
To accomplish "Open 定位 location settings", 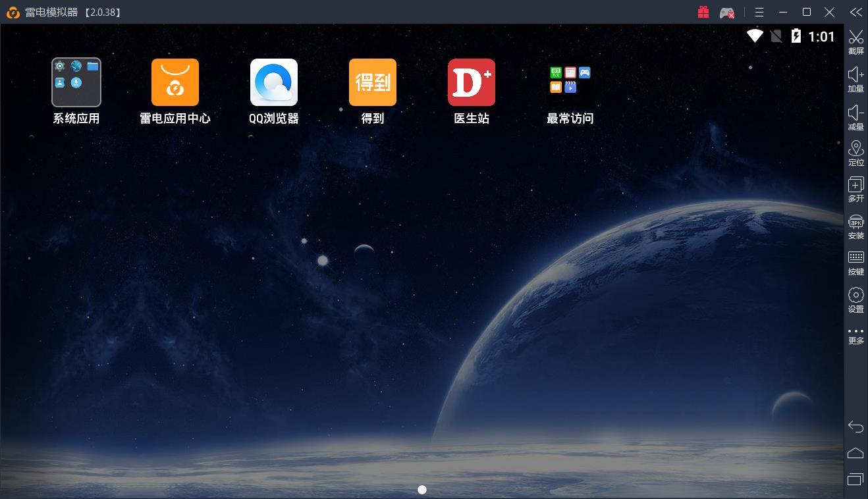I will tap(856, 153).
